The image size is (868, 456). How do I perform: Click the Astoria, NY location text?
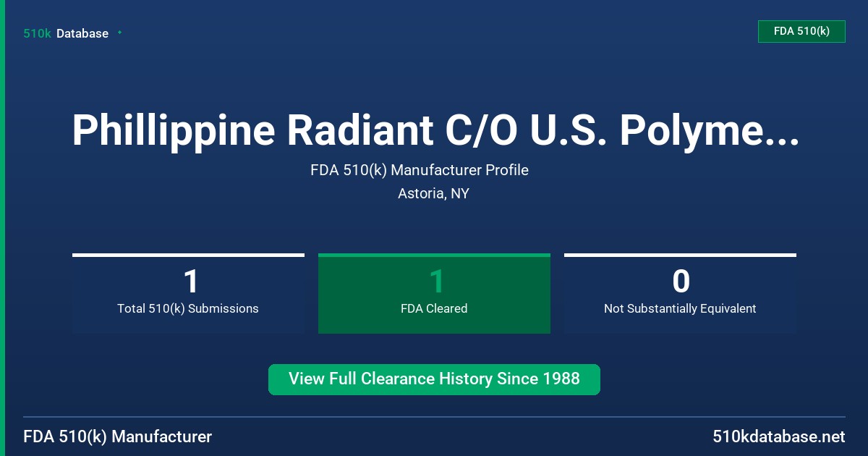click(433, 194)
